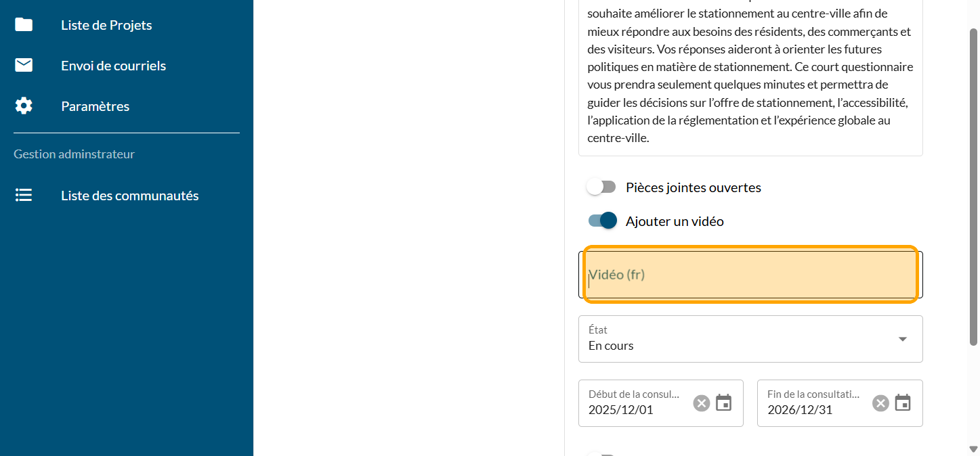
Task: Click the list icon beside Liste des communautés
Action: [x=24, y=196]
